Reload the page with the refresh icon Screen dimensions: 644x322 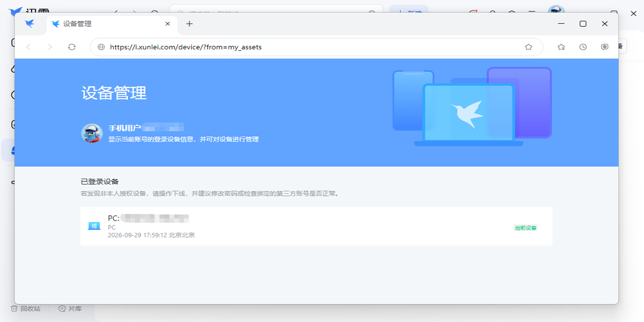tap(72, 47)
